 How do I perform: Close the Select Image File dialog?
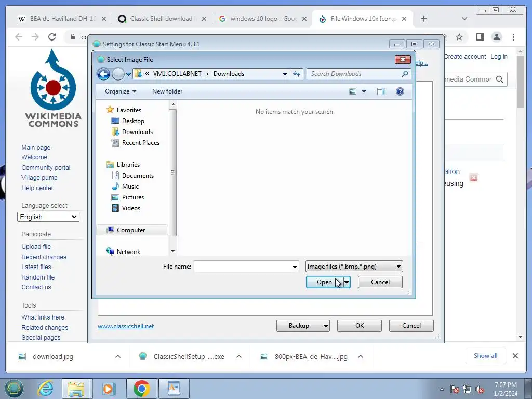point(403,60)
